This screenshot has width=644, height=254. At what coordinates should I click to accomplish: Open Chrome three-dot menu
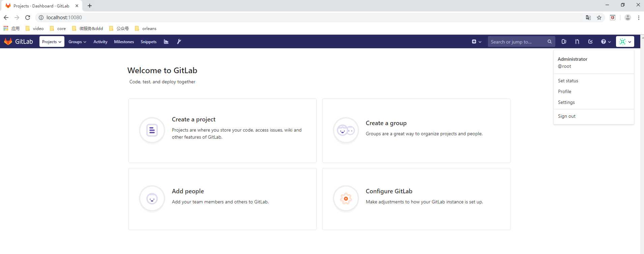tap(639, 18)
